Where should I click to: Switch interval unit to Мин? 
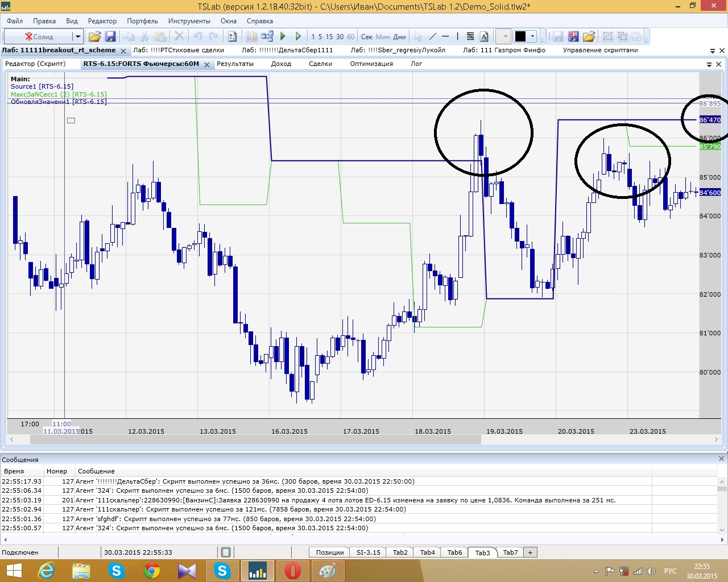(x=383, y=36)
